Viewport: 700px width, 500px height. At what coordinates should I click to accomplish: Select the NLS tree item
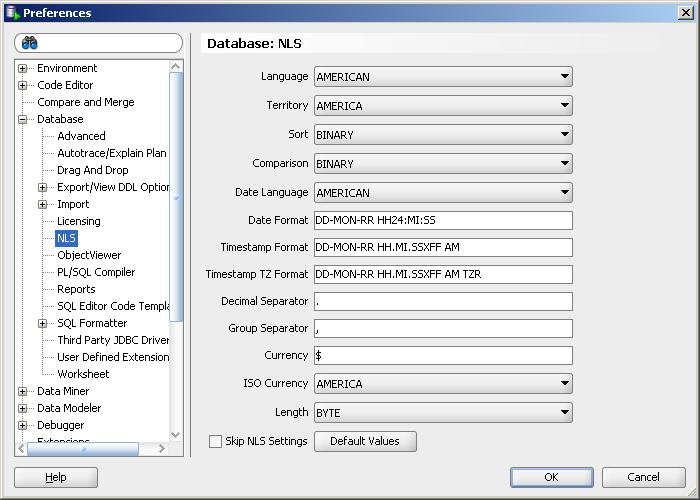pyautogui.click(x=66, y=238)
